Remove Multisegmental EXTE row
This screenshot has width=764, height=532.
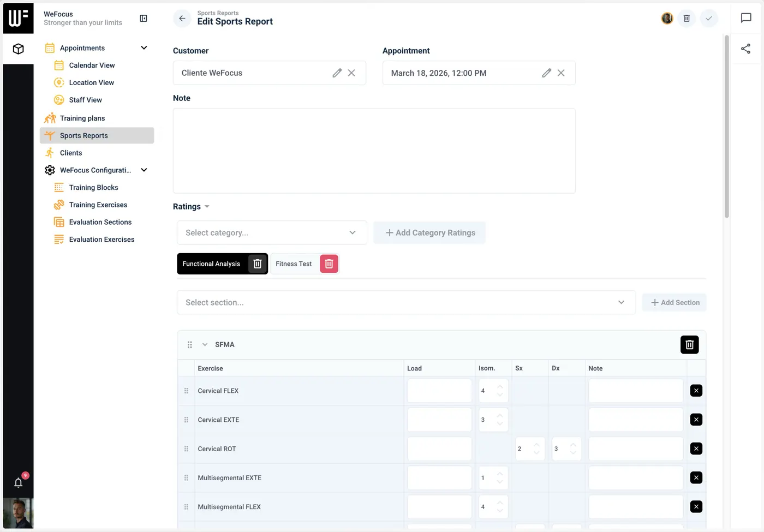coord(696,478)
